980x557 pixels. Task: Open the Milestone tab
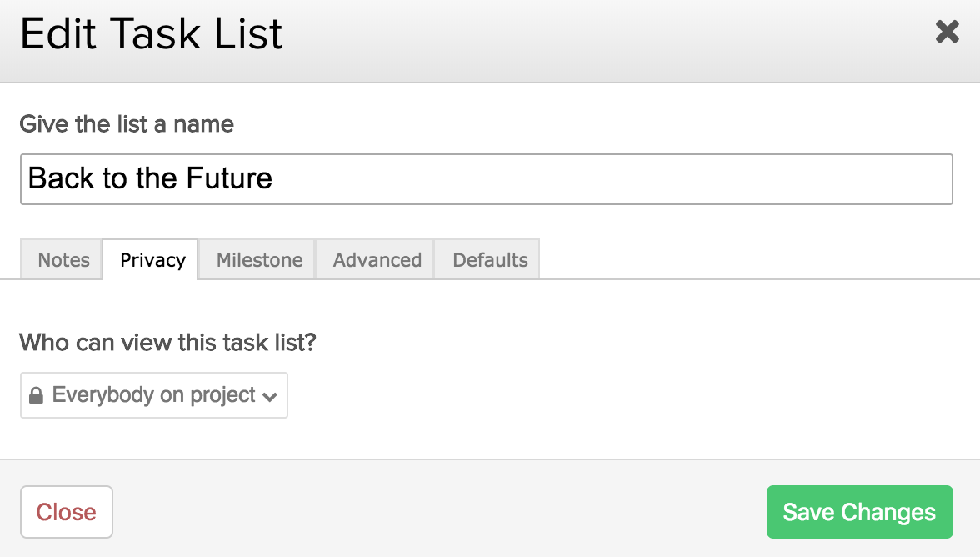[259, 260]
